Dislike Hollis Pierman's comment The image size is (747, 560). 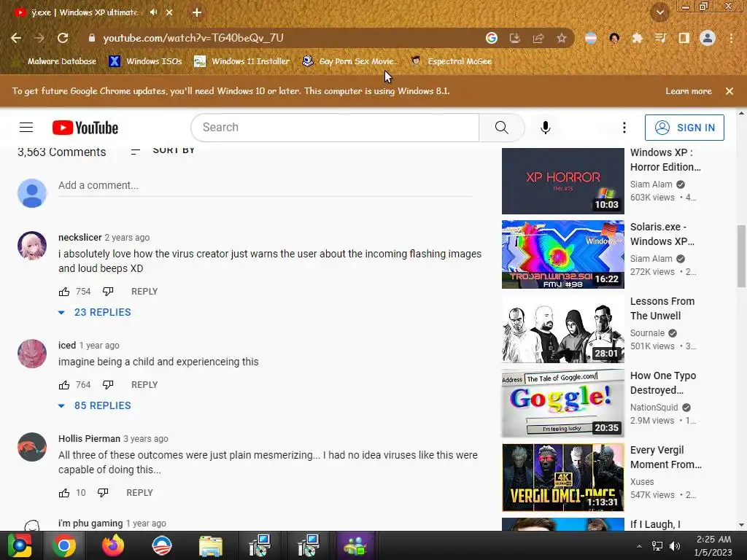tap(103, 493)
